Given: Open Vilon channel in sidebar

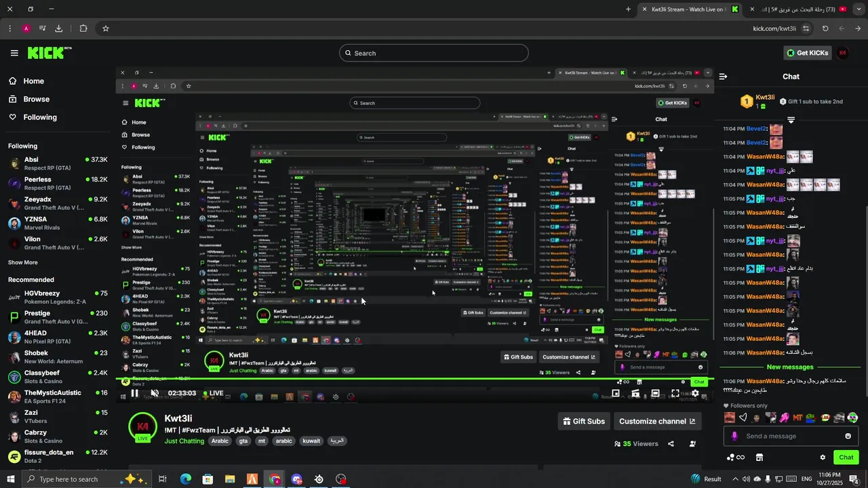Looking at the screenshot, I should [x=58, y=243].
